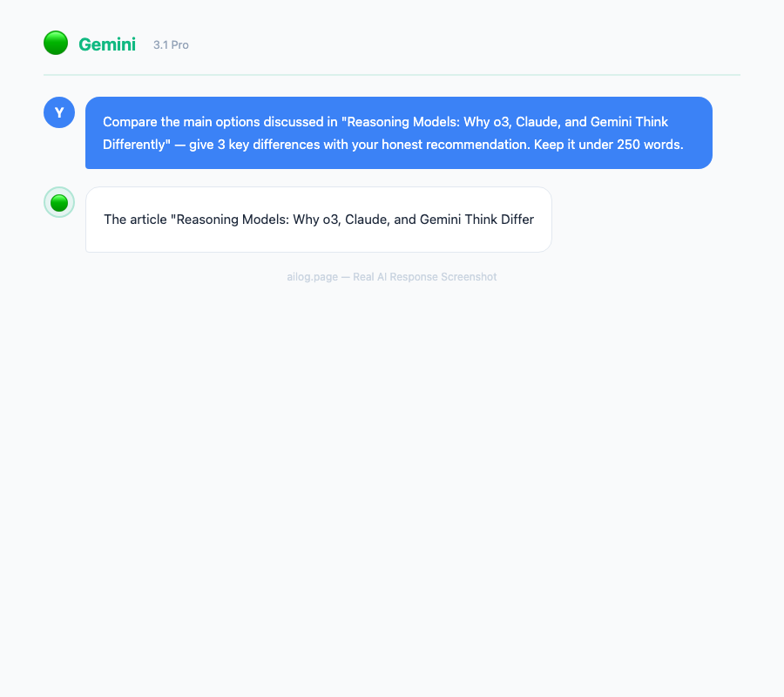Click the ailog.page text in footer
The height and width of the screenshot is (697, 784).
tap(312, 277)
